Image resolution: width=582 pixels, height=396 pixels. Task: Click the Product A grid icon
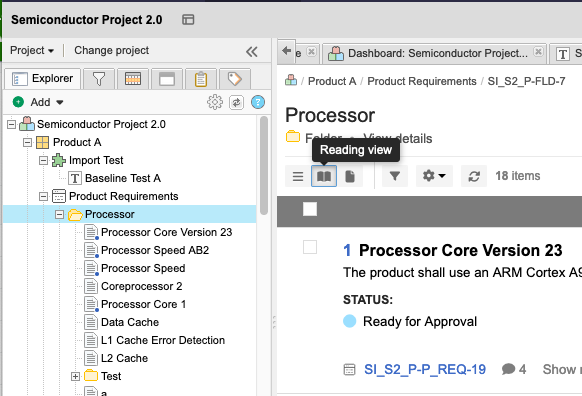(43, 142)
